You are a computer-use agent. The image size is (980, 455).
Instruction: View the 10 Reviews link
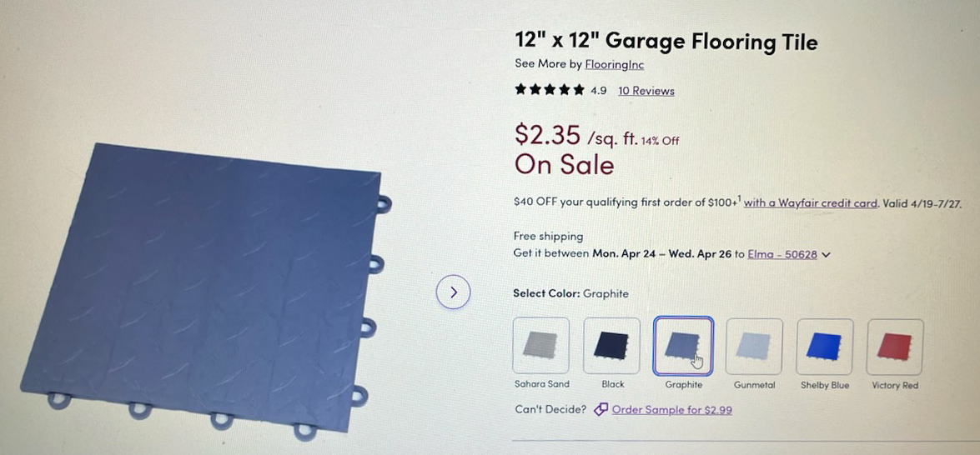tap(646, 91)
